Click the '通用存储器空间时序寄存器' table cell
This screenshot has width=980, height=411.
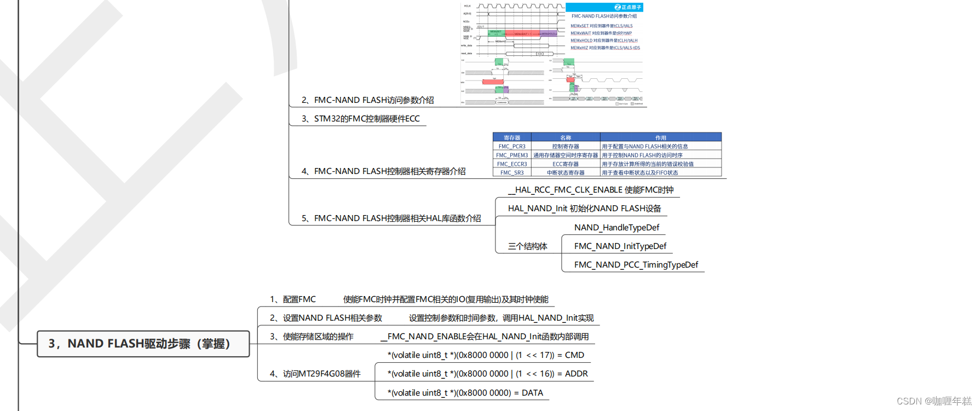click(x=566, y=155)
